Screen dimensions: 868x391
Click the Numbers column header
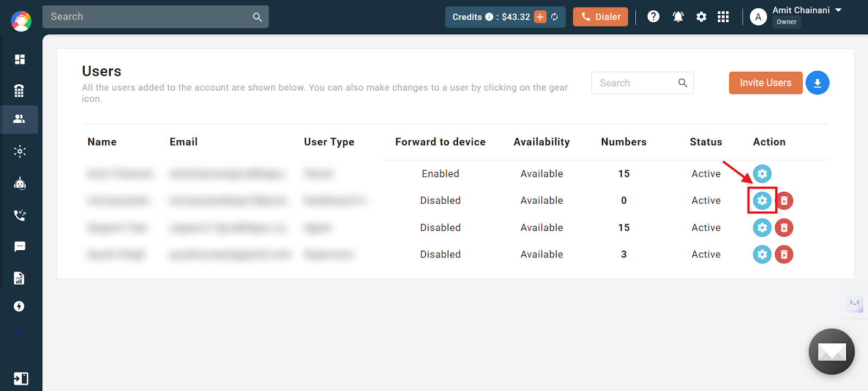[x=624, y=142]
